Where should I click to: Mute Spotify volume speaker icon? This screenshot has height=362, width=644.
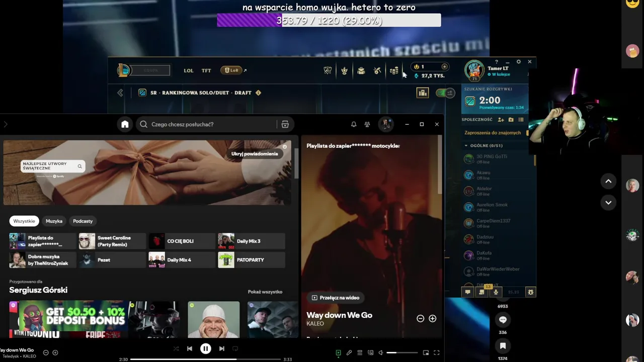381,353
